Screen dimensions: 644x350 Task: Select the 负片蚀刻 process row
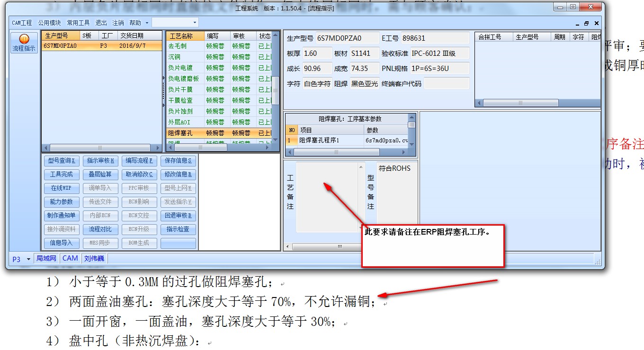coord(219,111)
